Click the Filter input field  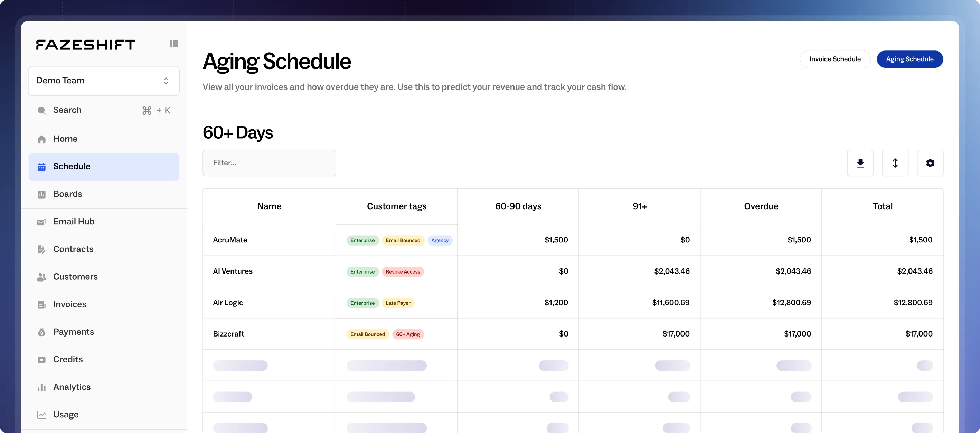[x=269, y=163]
